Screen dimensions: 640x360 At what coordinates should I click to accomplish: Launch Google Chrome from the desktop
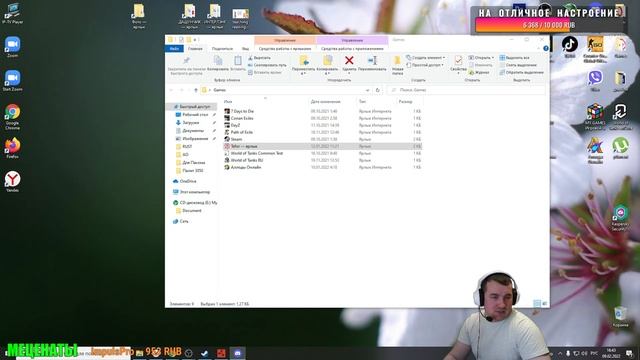(12, 116)
